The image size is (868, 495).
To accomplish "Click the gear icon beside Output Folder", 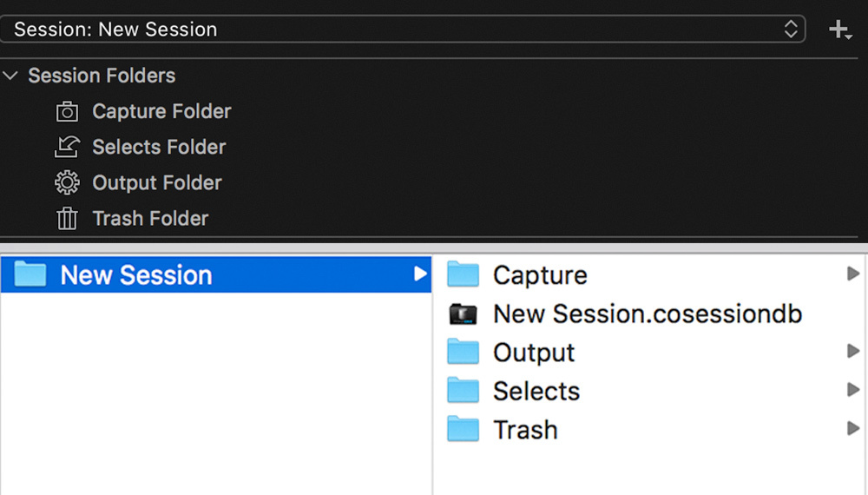I will point(67,183).
